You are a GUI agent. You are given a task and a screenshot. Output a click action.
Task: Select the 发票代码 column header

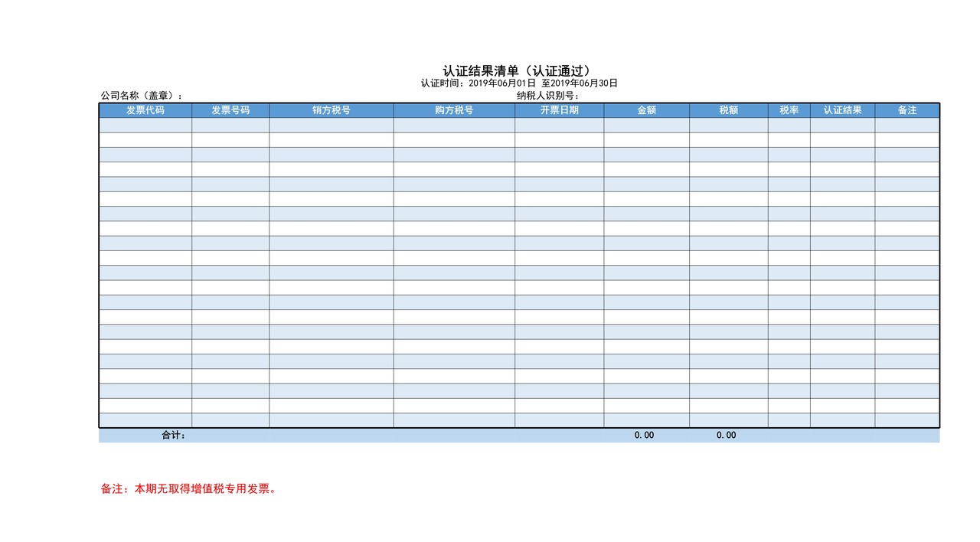147,110
